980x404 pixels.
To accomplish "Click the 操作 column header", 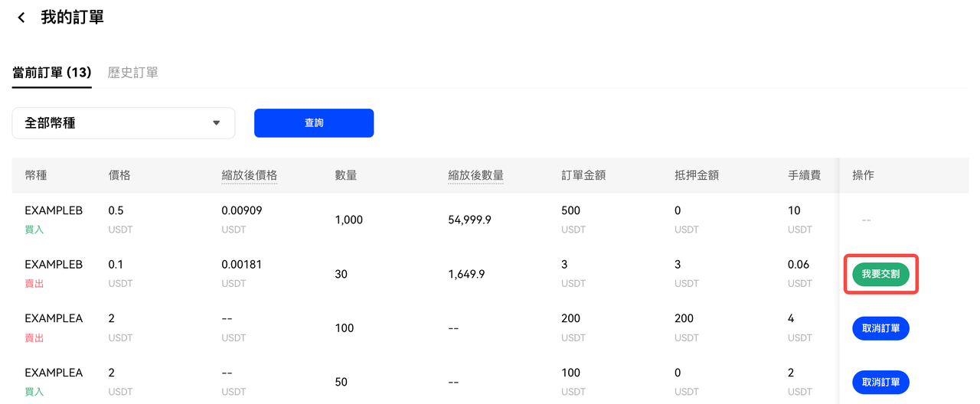I will (x=863, y=175).
